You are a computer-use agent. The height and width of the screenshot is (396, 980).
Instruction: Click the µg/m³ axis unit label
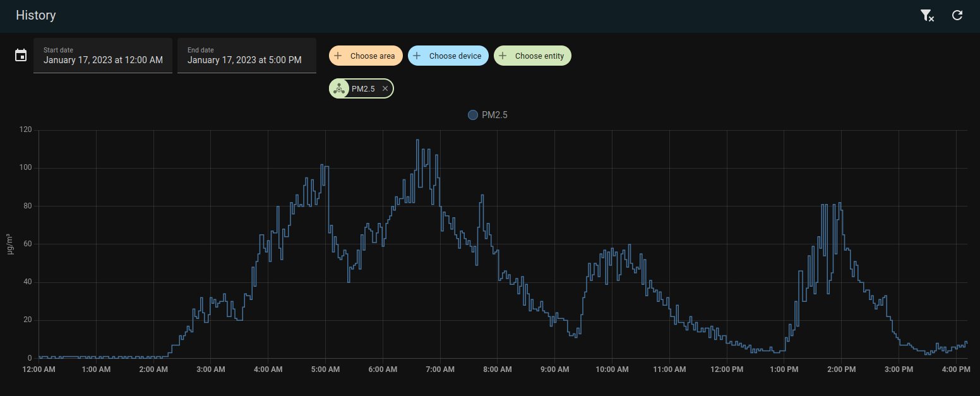pos(9,244)
